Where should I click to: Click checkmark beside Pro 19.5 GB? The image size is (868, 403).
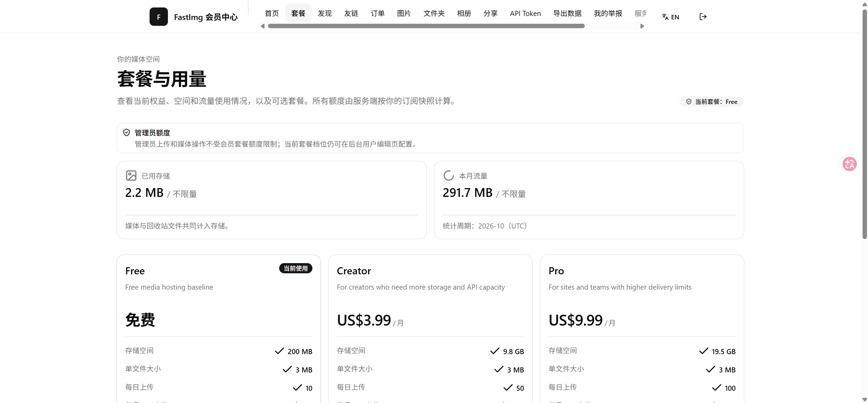tap(703, 351)
